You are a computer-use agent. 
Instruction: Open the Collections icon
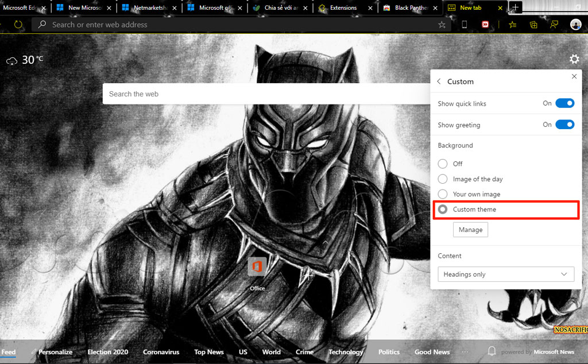click(533, 25)
